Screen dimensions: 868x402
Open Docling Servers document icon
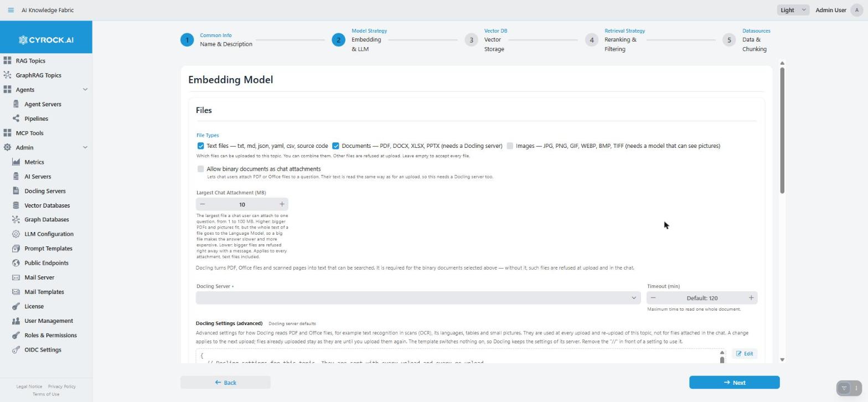click(16, 190)
